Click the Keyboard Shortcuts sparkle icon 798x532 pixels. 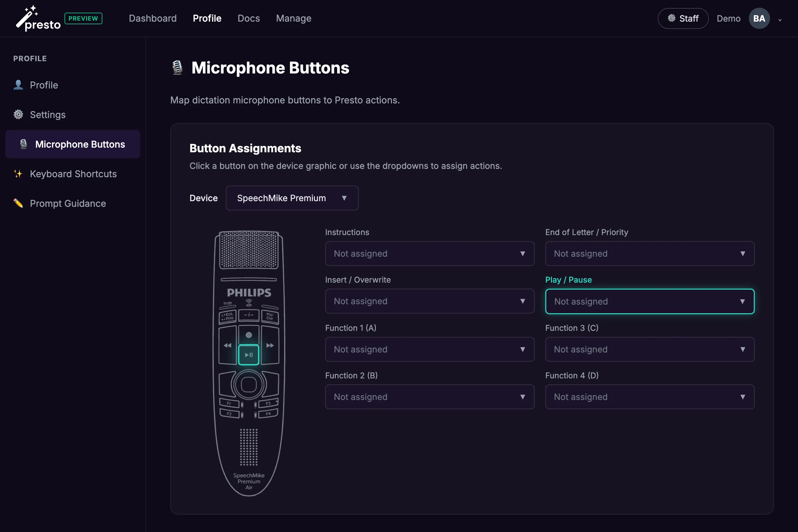(18, 174)
